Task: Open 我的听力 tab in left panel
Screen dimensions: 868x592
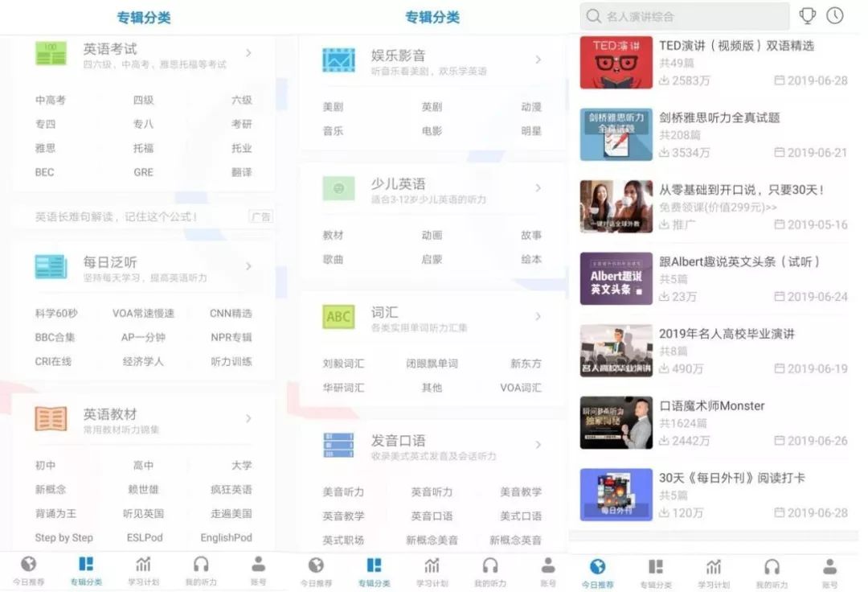Action: (x=201, y=571)
